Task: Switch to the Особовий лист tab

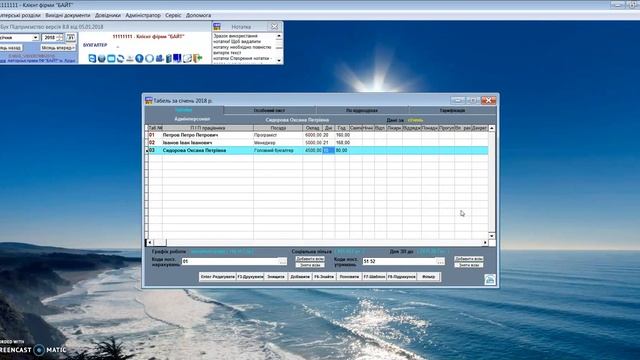Action: [x=269, y=111]
